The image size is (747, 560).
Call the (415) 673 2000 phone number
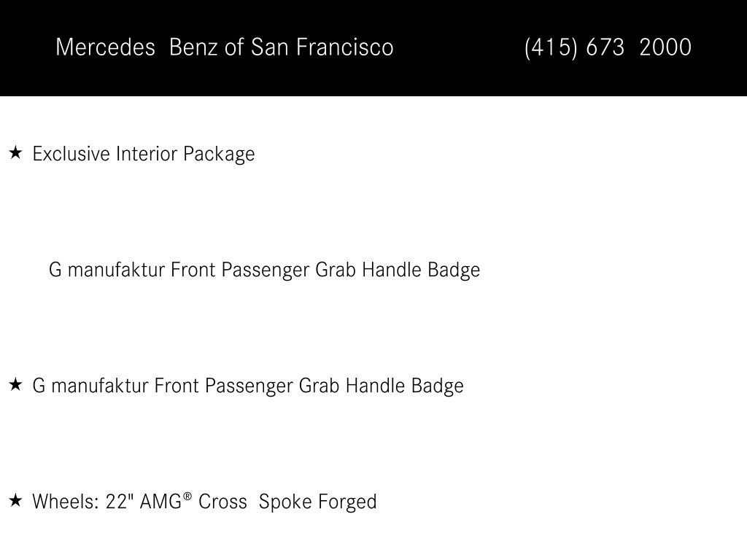point(608,47)
